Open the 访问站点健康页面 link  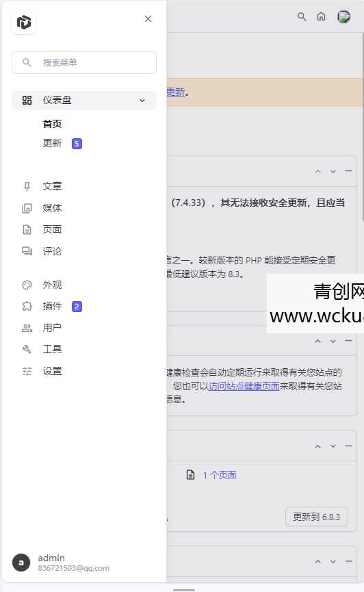click(x=244, y=386)
